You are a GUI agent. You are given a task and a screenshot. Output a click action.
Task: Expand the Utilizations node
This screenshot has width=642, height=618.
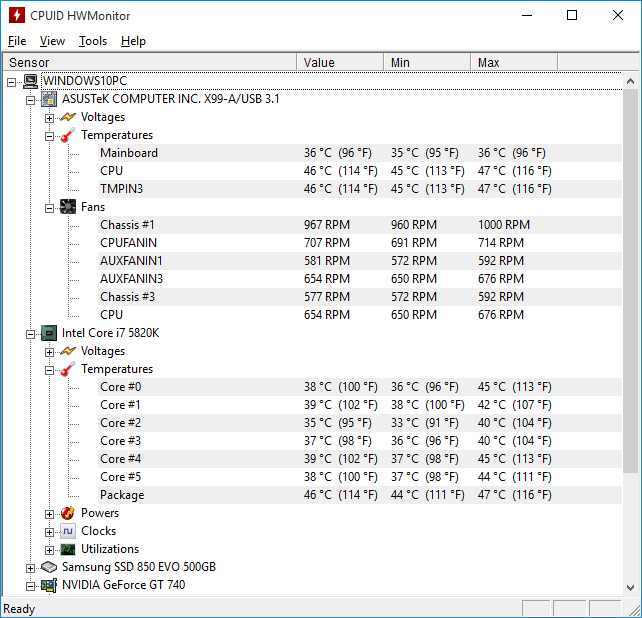(49, 550)
